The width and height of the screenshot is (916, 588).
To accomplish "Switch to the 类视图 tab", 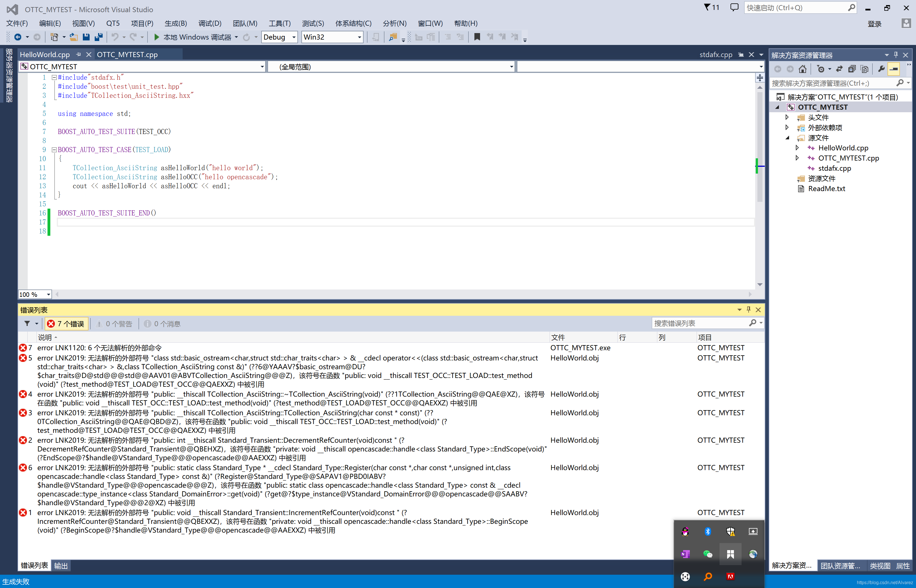I will click(880, 566).
